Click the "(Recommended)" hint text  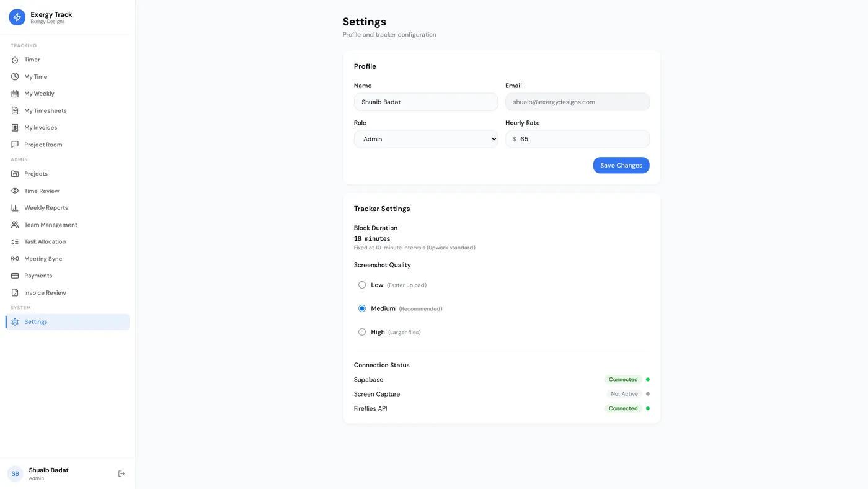coord(420,308)
